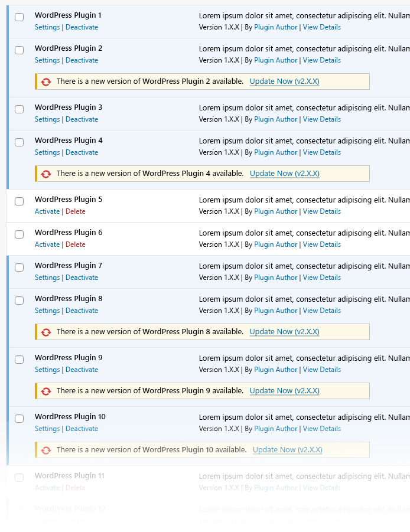Click update icon in Plugin 8 notice
Viewport: 410px width, 532px height.
click(46, 332)
